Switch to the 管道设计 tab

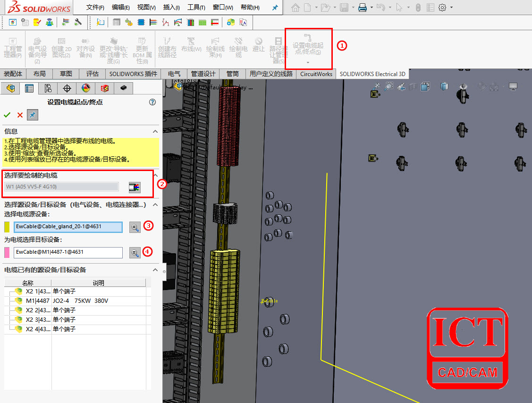tap(203, 74)
